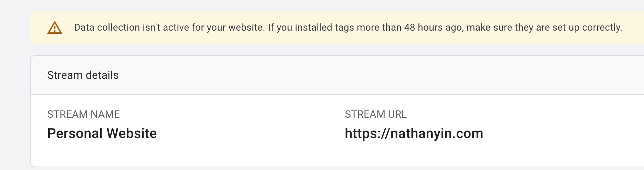Click the yellow banner's empty left edge
The height and width of the screenshot is (170, 644).
tap(37, 28)
